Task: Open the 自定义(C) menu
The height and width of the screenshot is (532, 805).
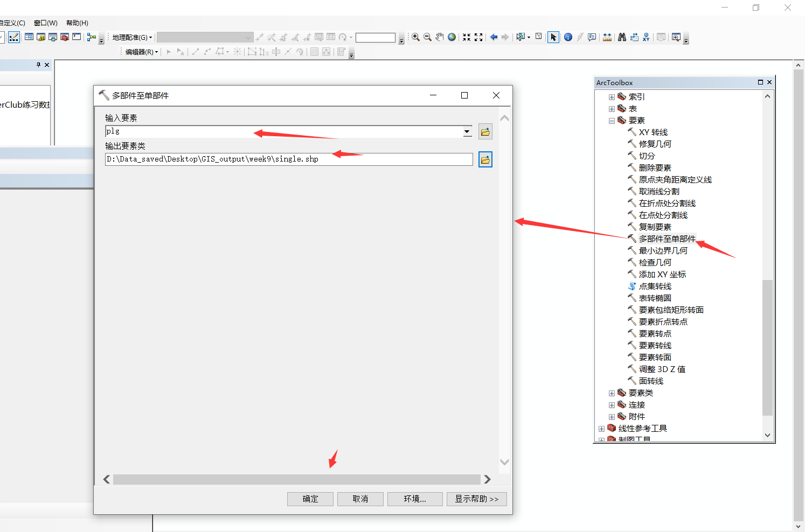Action: [x=12, y=23]
